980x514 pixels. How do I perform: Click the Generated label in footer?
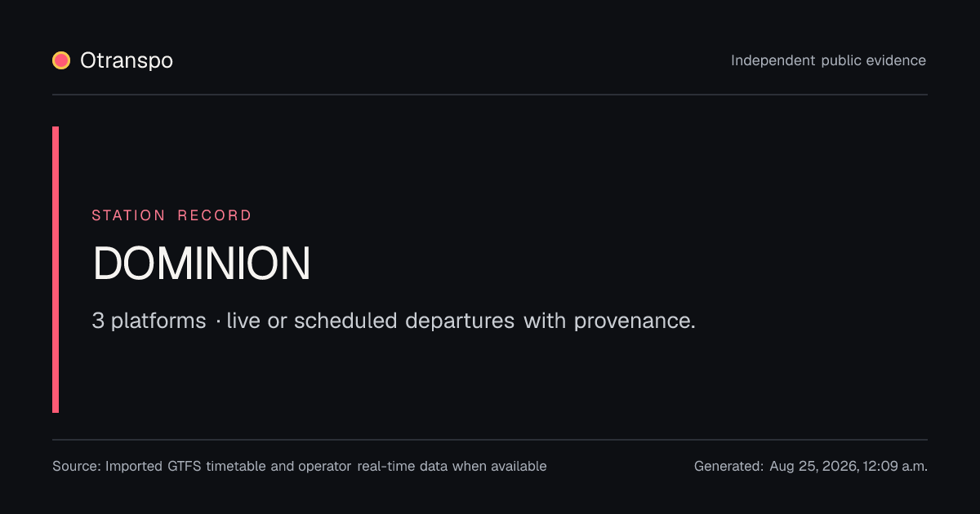(728, 467)
